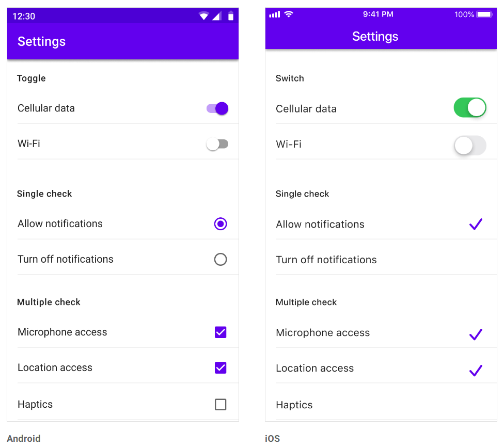The image size is (504, 448).
Task: Tap the iOS battery icon
Action: pyautogui.click(x=484, y=14)
